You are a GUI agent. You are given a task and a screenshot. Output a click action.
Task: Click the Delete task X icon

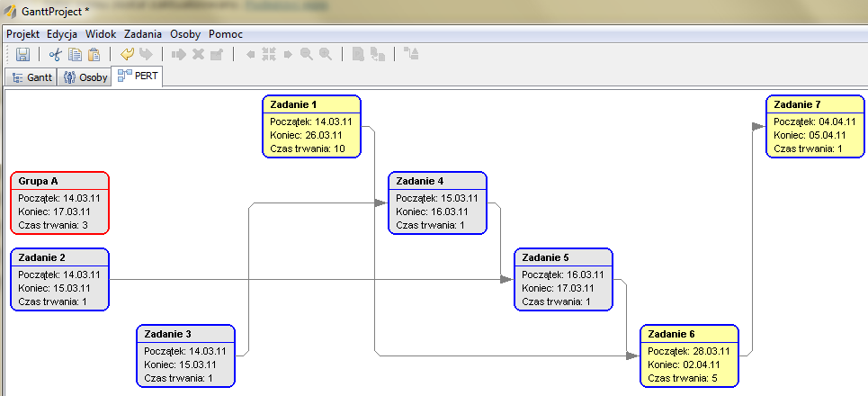tap(198, 54)
